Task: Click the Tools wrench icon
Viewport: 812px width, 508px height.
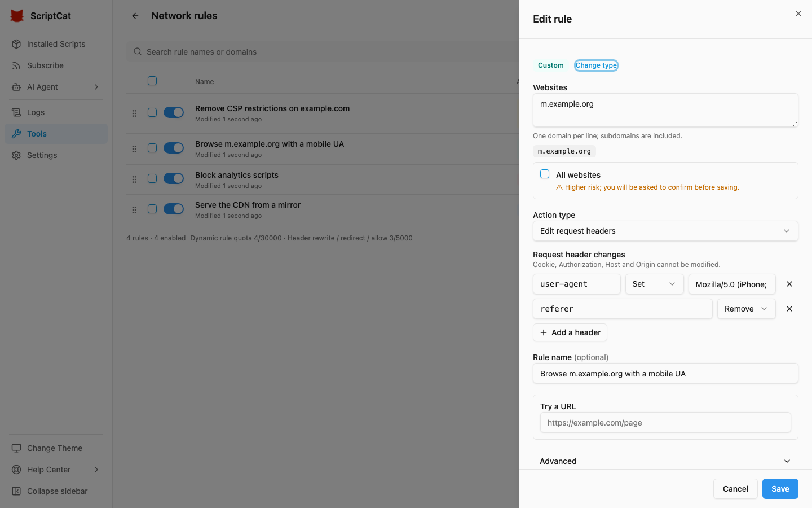Action: click(x=16, y=134)
